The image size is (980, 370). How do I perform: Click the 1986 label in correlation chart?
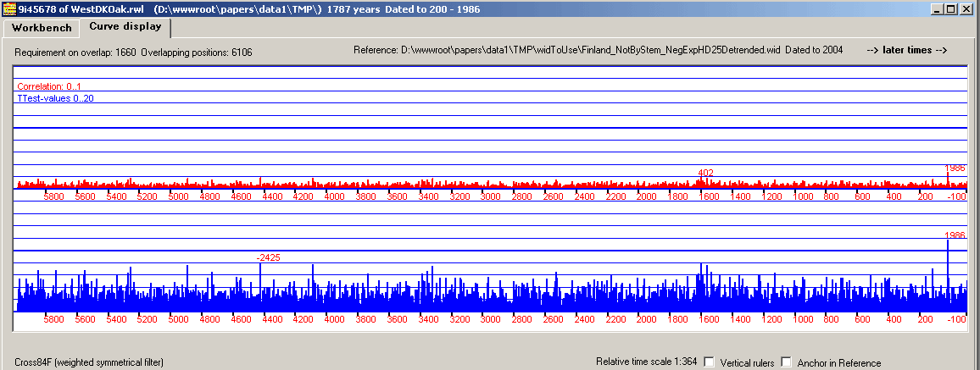point(955,168)
